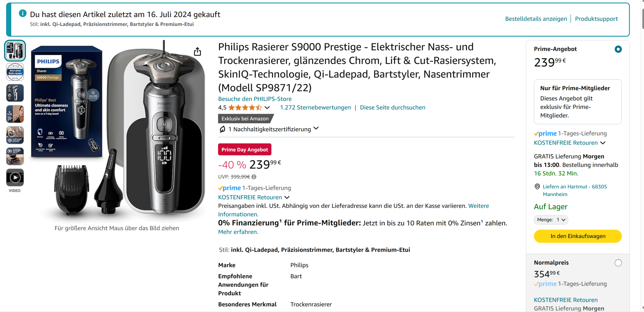Click the info icon next to UVP price
This screenshot has width=644, height=312.
[254, 177]
